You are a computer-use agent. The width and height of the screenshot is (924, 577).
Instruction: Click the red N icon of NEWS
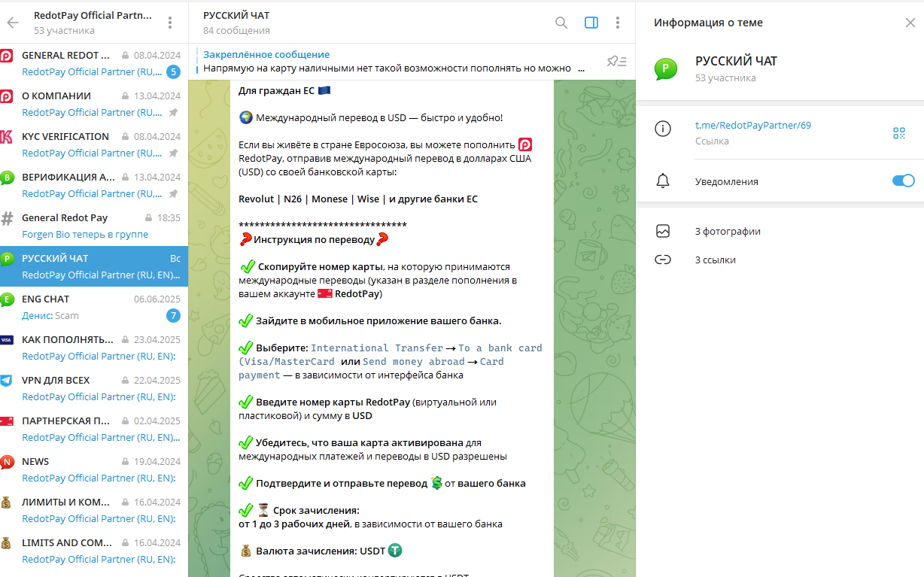6,462
